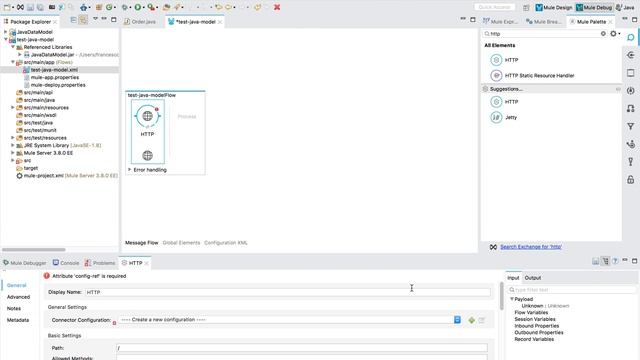Viewport: 640px width, 360px height.
Task: Click the Open Perspective icon beside Quick Access
Action: pyautogui.click(x=526, y=7)
